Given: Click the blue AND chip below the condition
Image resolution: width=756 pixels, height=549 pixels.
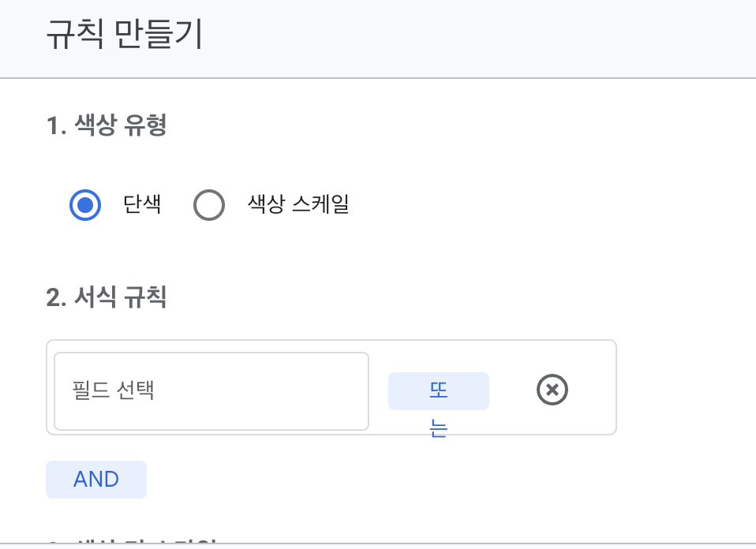Looking at the screenshot, I should 96,480.
